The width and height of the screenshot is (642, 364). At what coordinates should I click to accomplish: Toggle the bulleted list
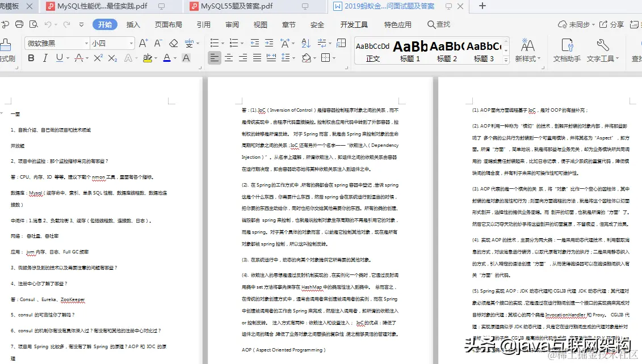tap(215, 42)
